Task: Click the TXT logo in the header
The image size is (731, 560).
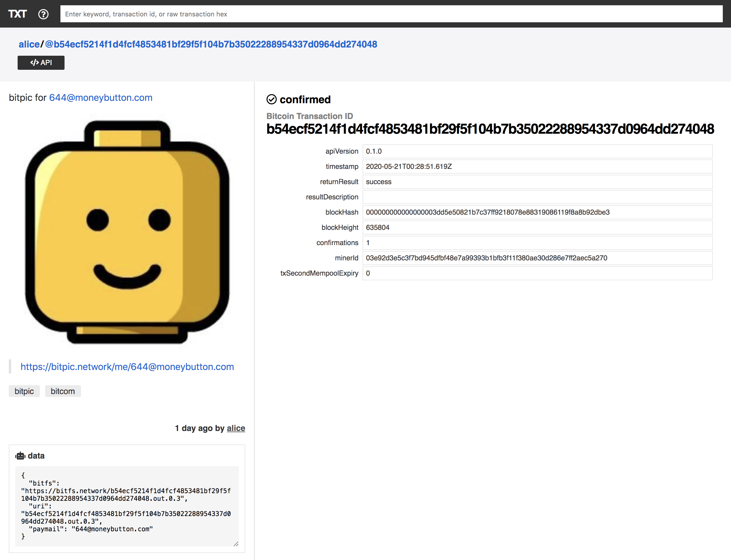Action: 17,14
